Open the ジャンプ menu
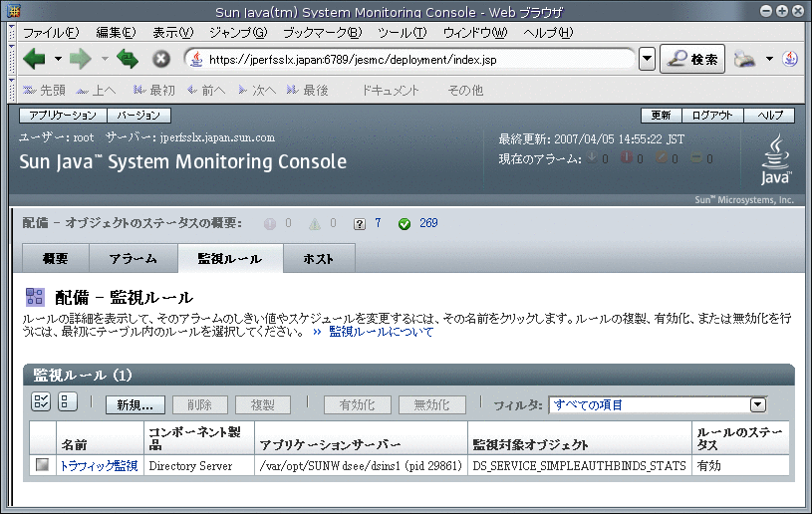This screenshot has height=514, width=812. pos(238,33)
